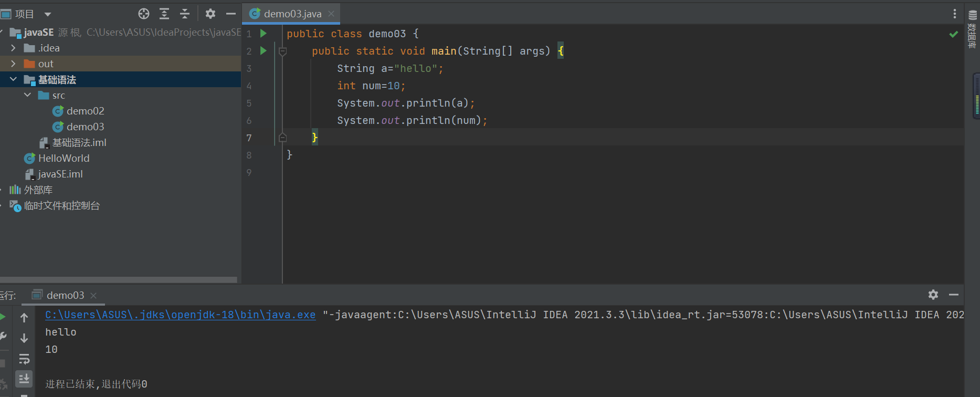Toggle scroll to end in console
980x397 pixels.
(24, 378)
